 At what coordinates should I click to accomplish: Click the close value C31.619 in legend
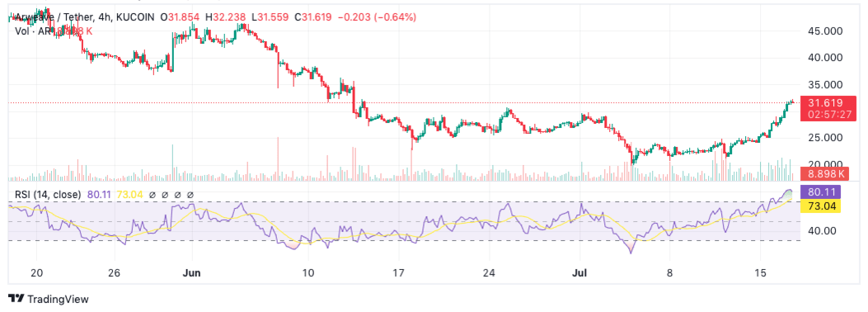pos(312,17)
